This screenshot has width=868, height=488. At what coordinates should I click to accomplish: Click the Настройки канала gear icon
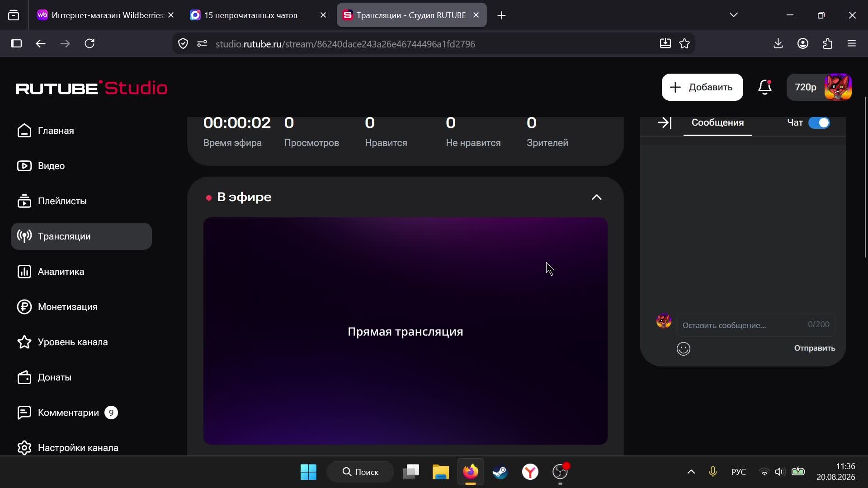(24, 448)
